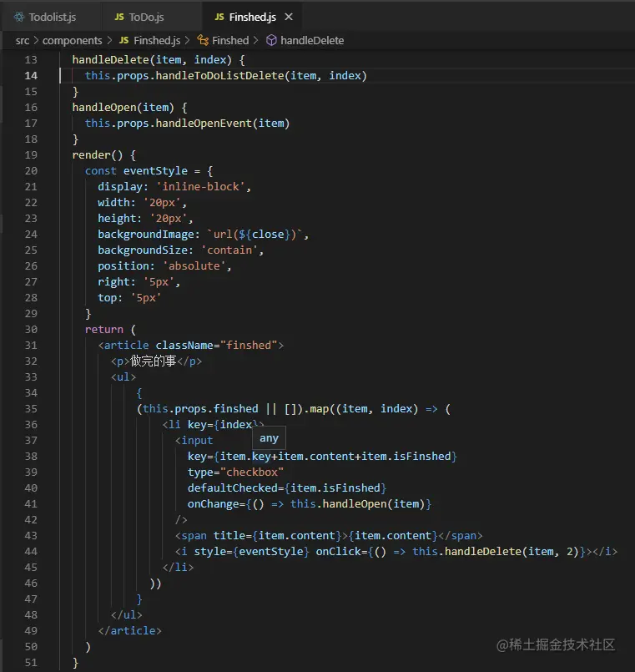Switch to the Todolist.js tab

tap(52, 18)
